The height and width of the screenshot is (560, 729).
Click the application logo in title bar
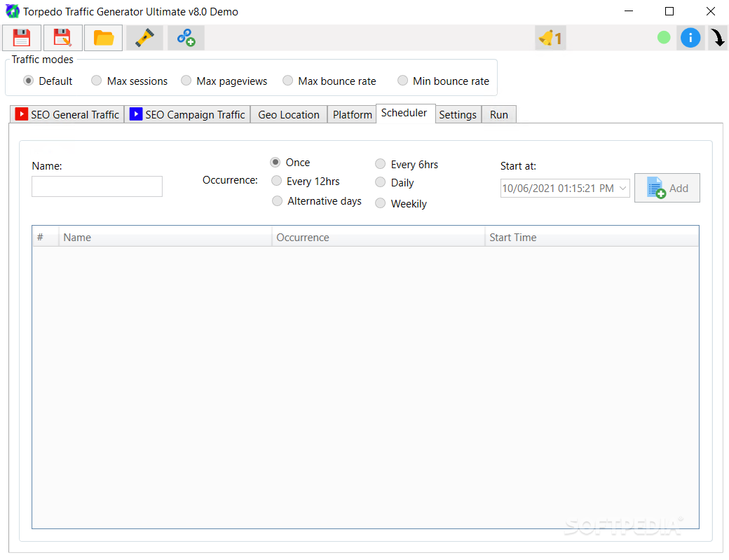(12, 11)
